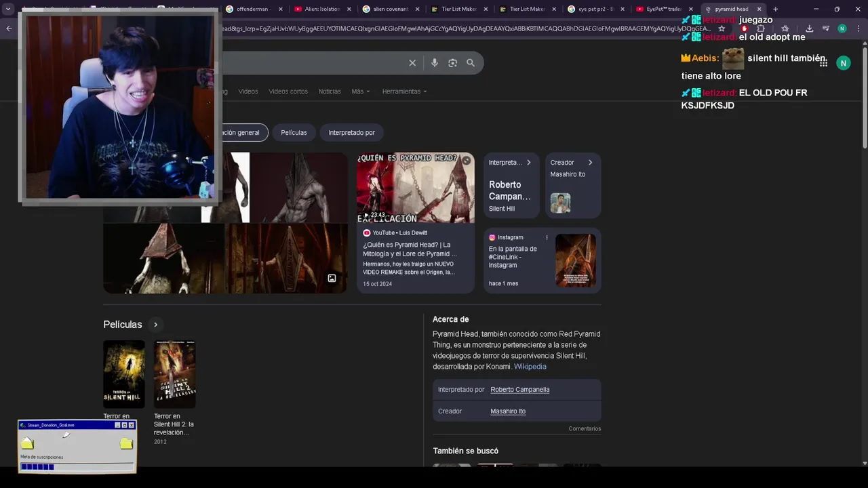
Task: Close the offenderman tab
Action: click(281, 9)
